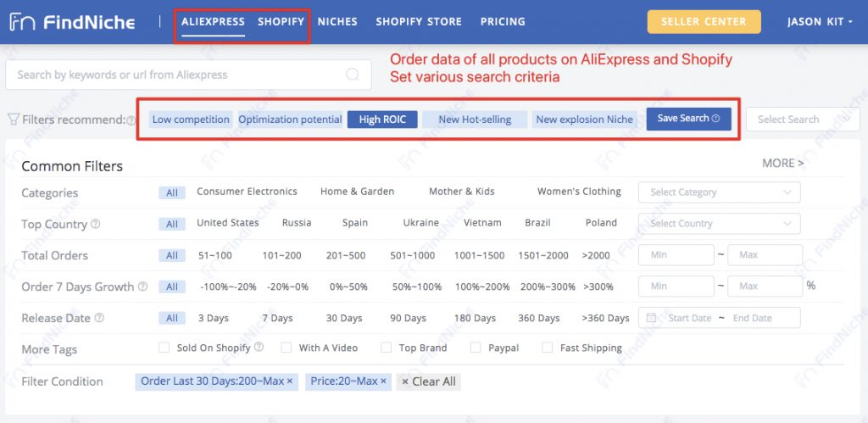Click the Filters recommend help icon

click(x=131, y=120)
